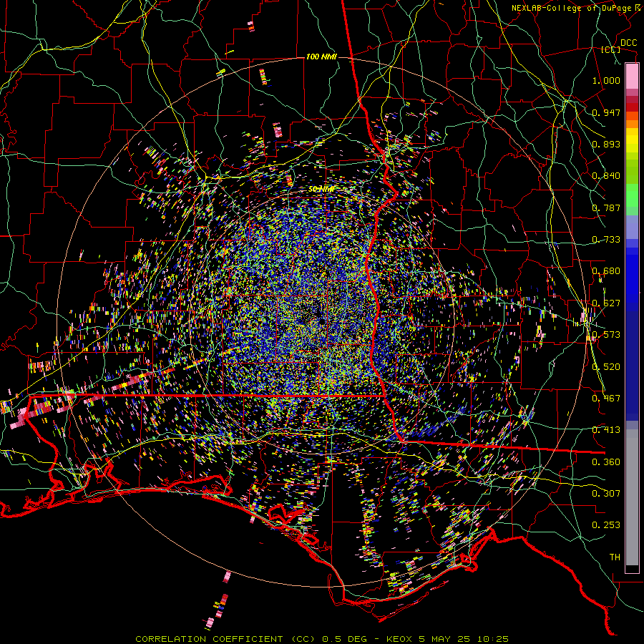Click the DCC label above color scale
Viewport: 644px width, 644px height.
click(629, 43)
